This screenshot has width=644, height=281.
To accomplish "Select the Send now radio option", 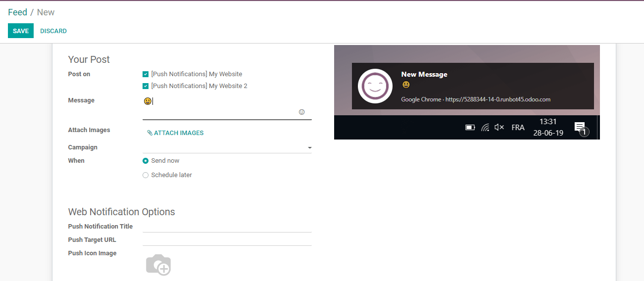I will [x=146, y=161].
